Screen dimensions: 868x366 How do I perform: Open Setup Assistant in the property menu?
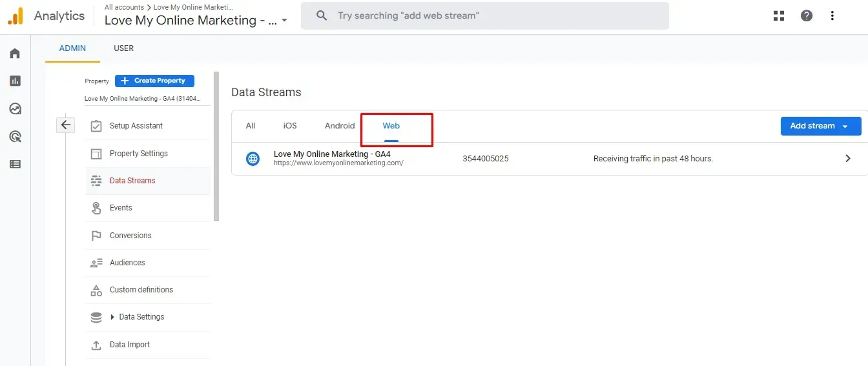148,126
